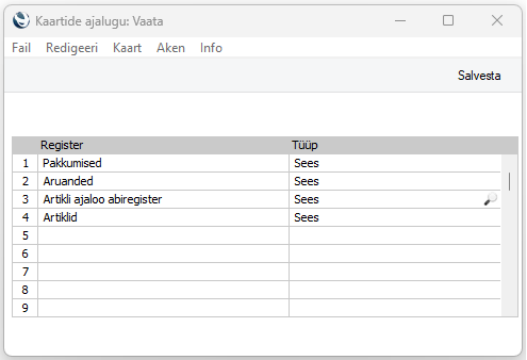
Task: Open the Fail menu
Action: point(21,48)
